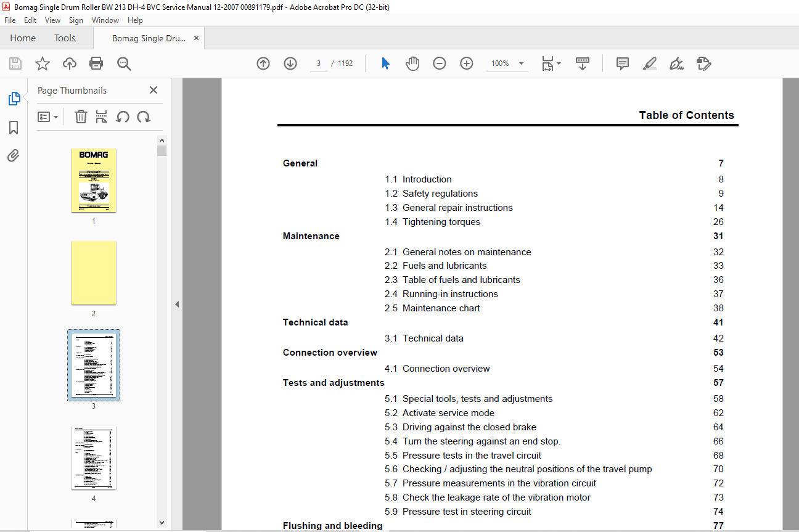Click '2.2 Fuels and lubricants' entry
Viewport: 799px width, 532px height.
(x=436, y=266)
